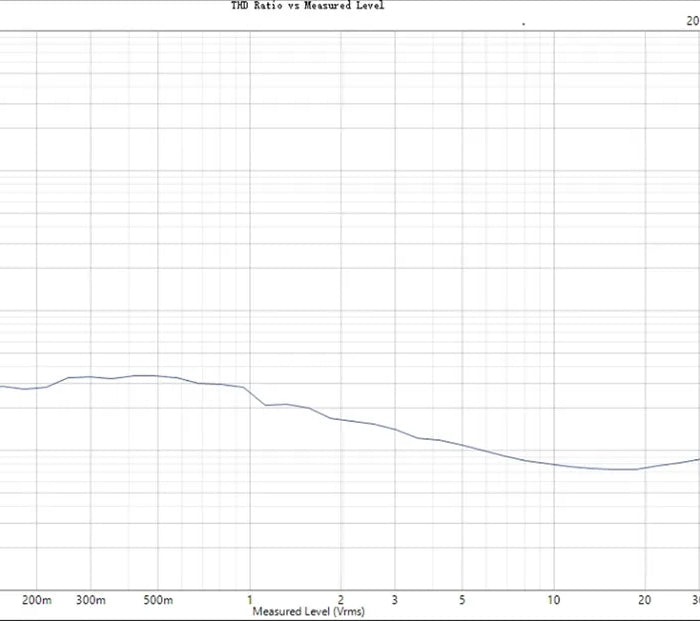Click the 1 tick label on x-axis
Screen dimensions: 700x621
(250, 600)
